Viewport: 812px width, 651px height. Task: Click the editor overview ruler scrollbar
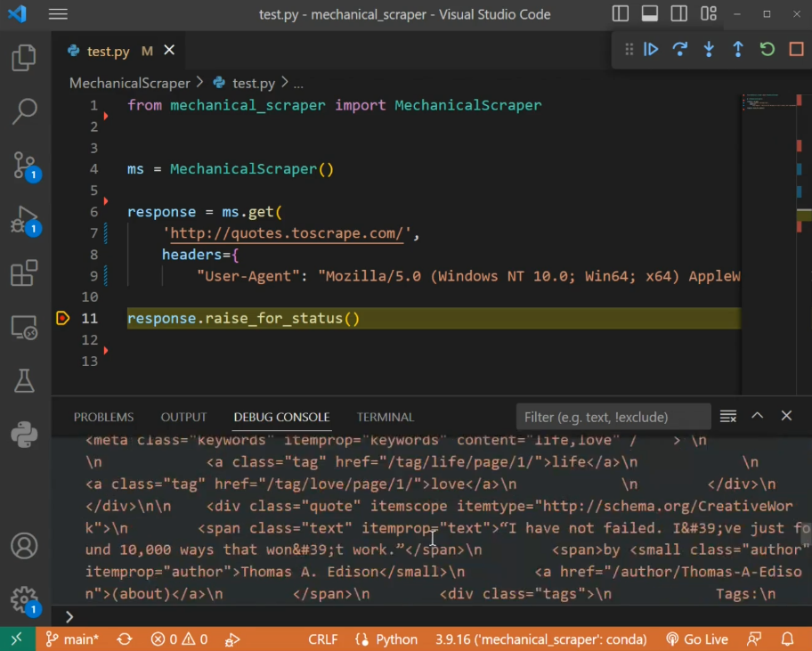click(804, 243)
